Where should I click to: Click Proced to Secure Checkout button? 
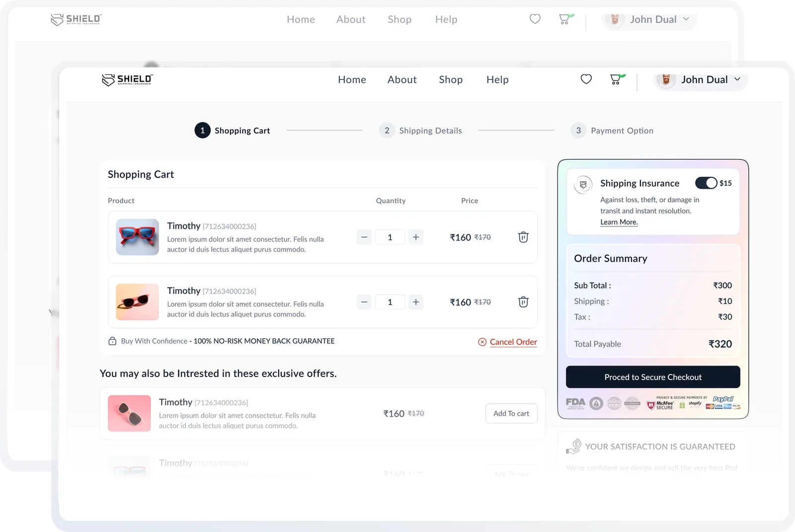click(x=653, y=377)
